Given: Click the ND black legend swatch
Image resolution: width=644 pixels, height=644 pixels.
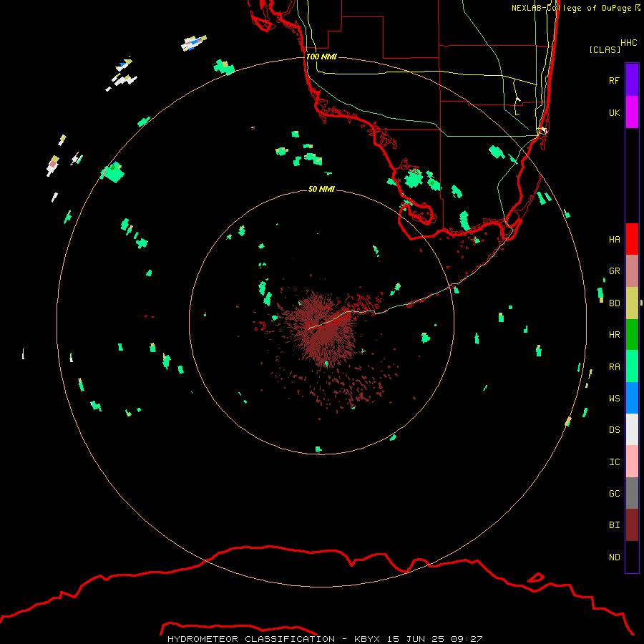Looking at the screenshot, I should (x=632, y=557).
